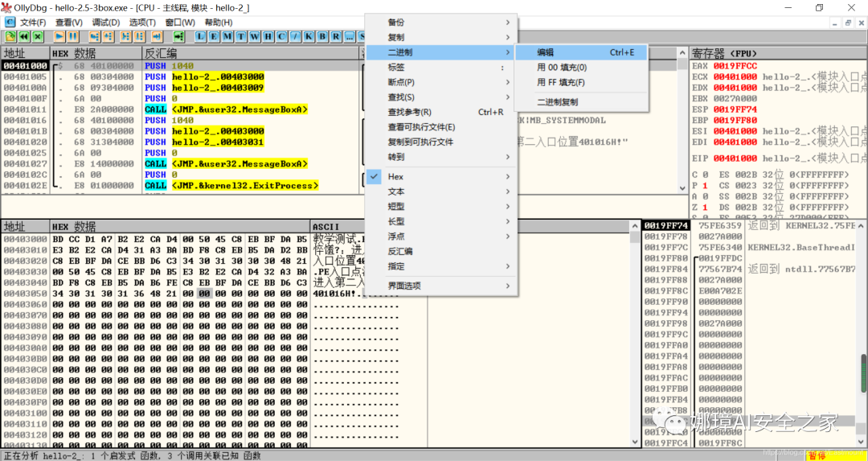Screen dimensions: 868x461
Task: Open Windows list with W icon
Action: pos(255,36)
